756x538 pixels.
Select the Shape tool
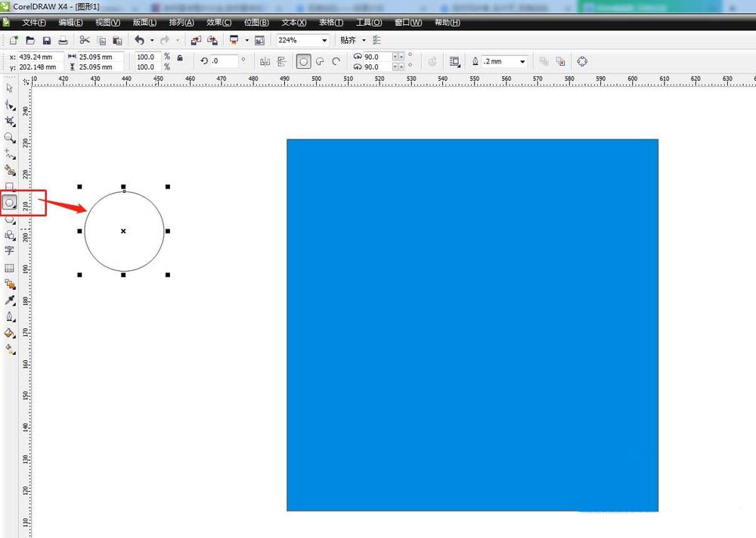tap(10, 105)
